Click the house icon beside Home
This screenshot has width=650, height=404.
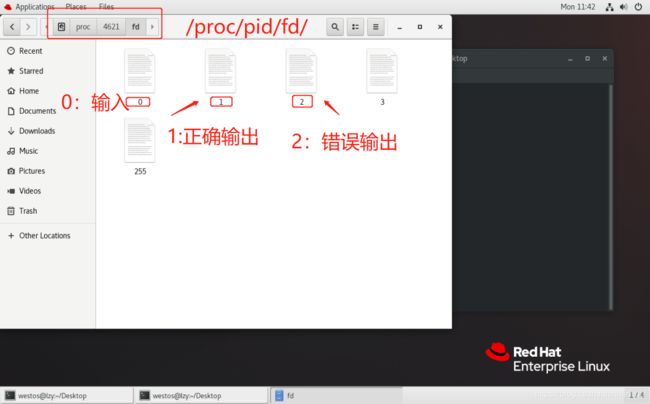tap(11, 91)
